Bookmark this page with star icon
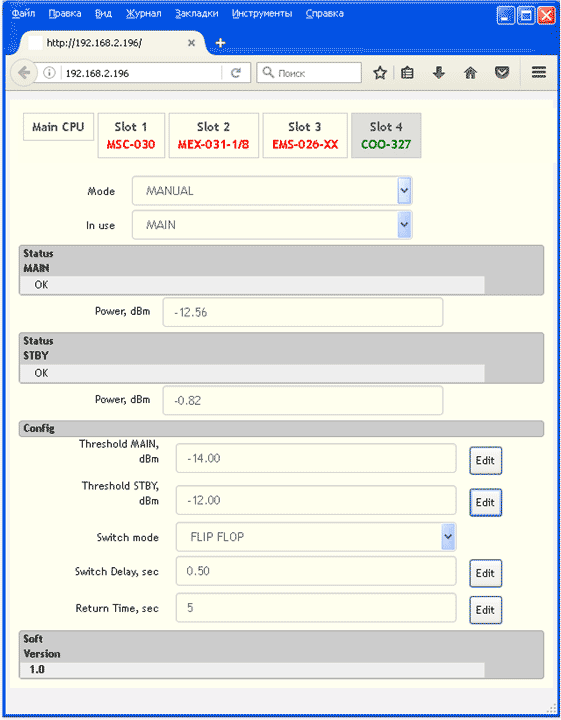 tap(380, 73)
